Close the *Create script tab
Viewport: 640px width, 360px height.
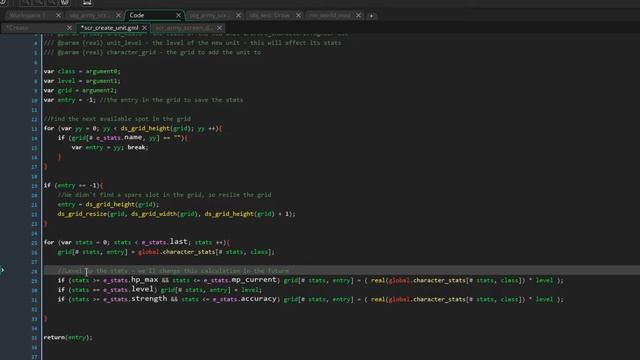pos(69,28)
